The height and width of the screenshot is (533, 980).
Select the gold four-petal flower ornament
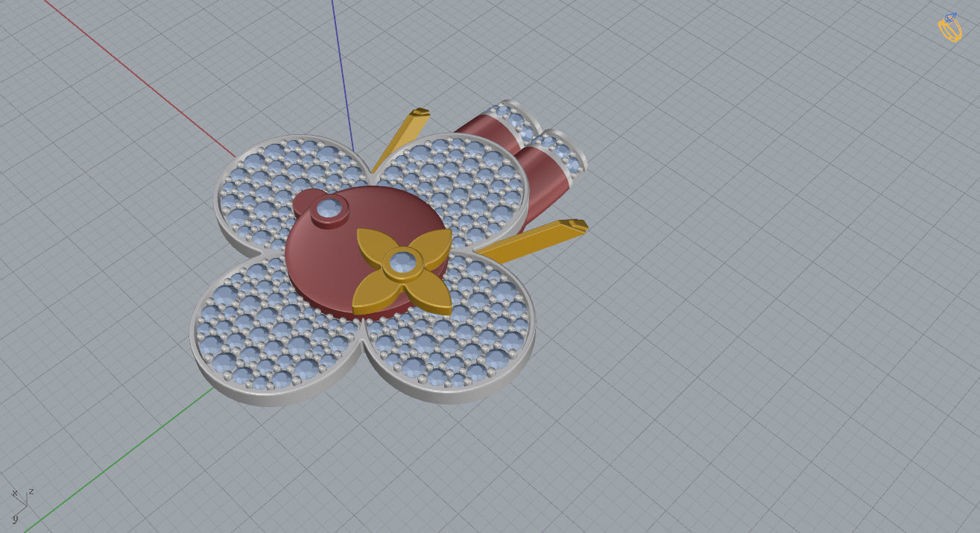click(402, 271)
